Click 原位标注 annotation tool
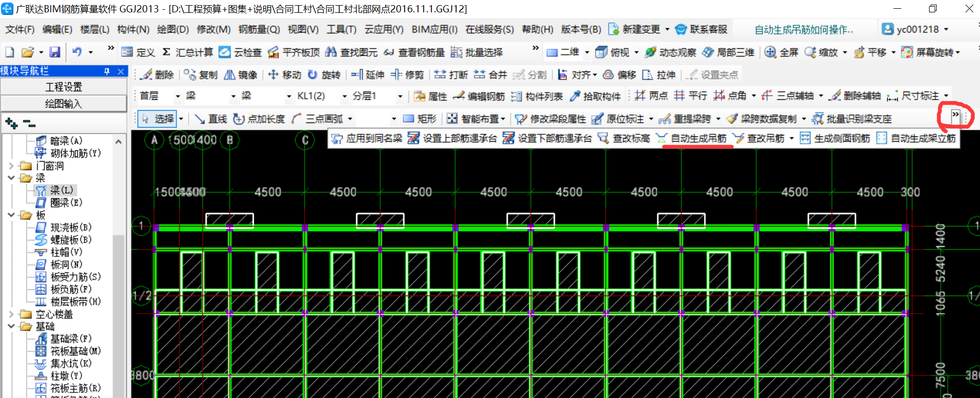Viewport: 980px width, 398px height. pyautogui.click(x=618, y=119)
